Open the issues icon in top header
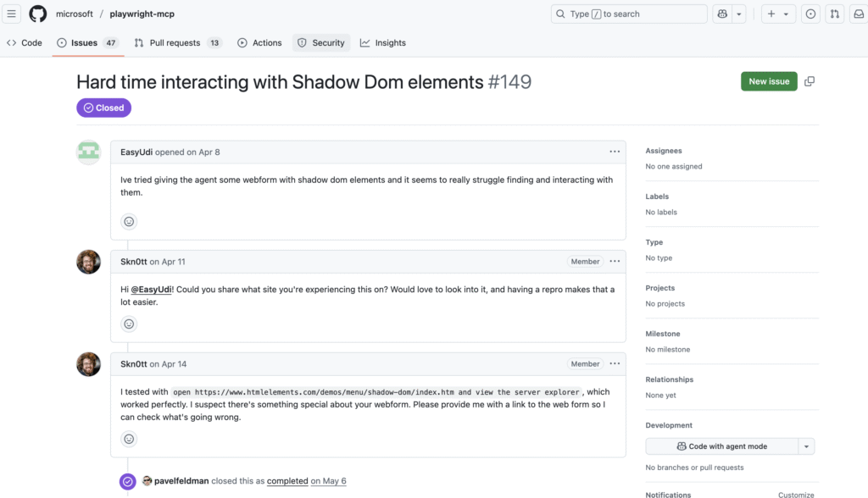The width and height of the screenshot is (868, 498). point(811,14)
